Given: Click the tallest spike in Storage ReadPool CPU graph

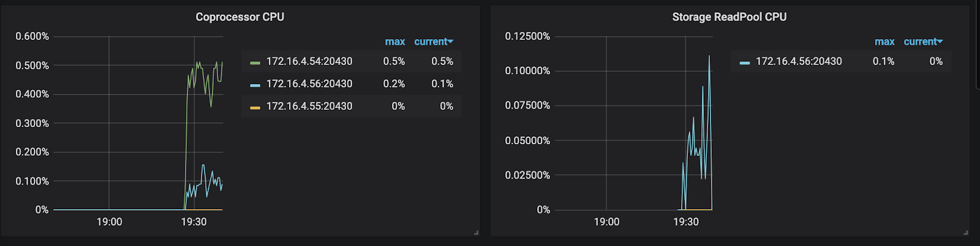Looking at the screenshot, I should [709, 57].
